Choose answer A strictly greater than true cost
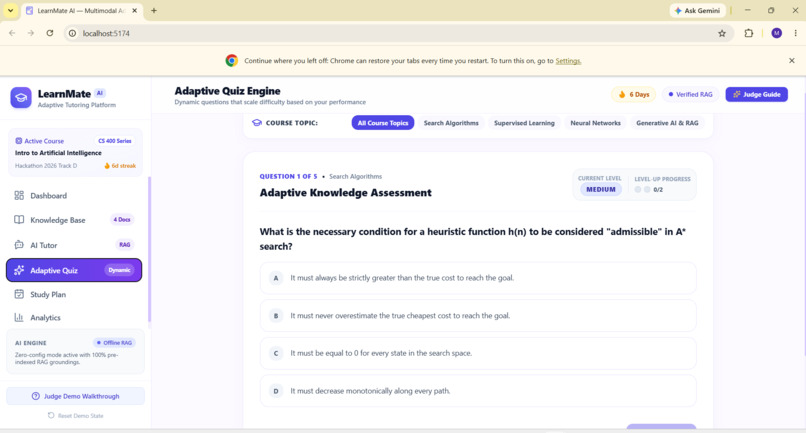This screenshot has width=806, height=433. [478, 278]
